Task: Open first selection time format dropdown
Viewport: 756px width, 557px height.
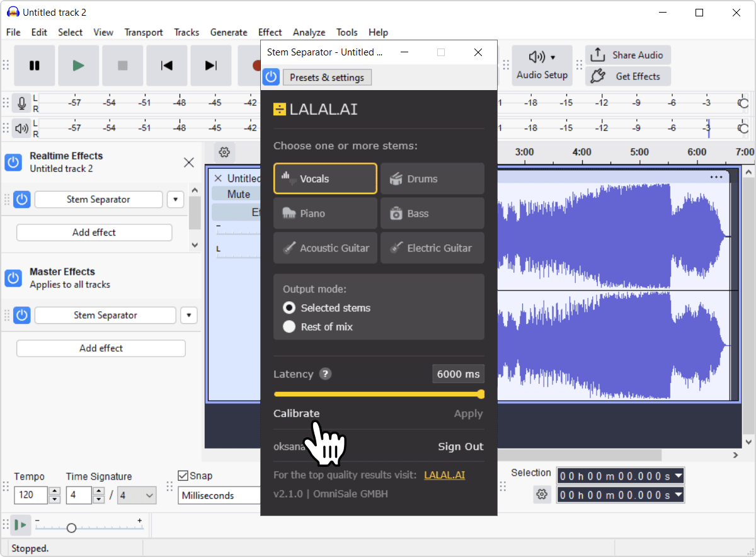Action: 678,476
